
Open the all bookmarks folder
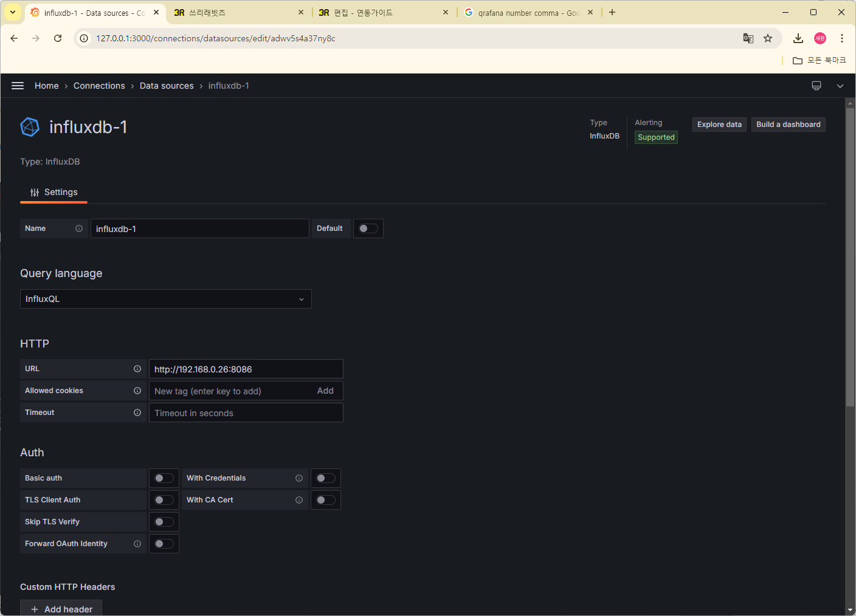[x=820, y=60]
